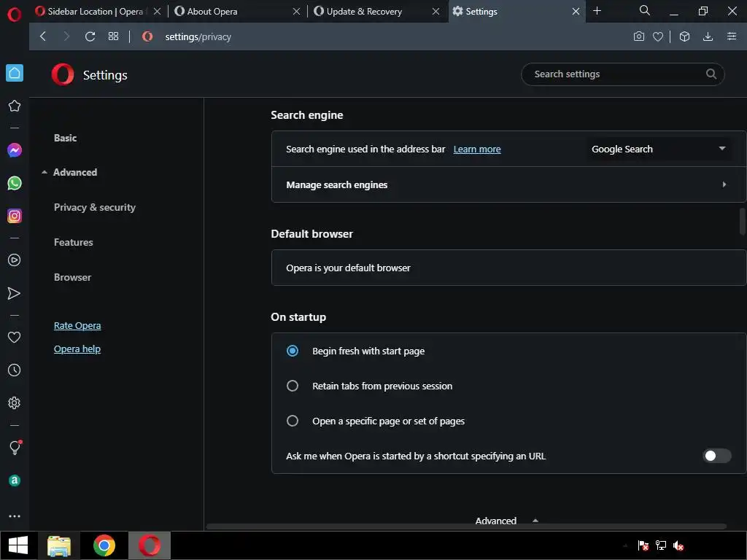This screenshot has width=747, height=560.
Task: Open the extensions cube icon
Action: pos(684,36)
